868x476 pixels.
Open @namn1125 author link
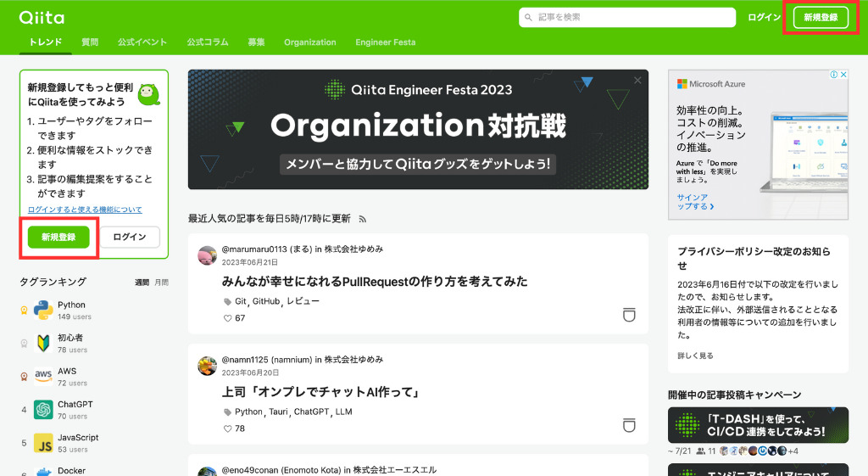click(x=267, y=360)
